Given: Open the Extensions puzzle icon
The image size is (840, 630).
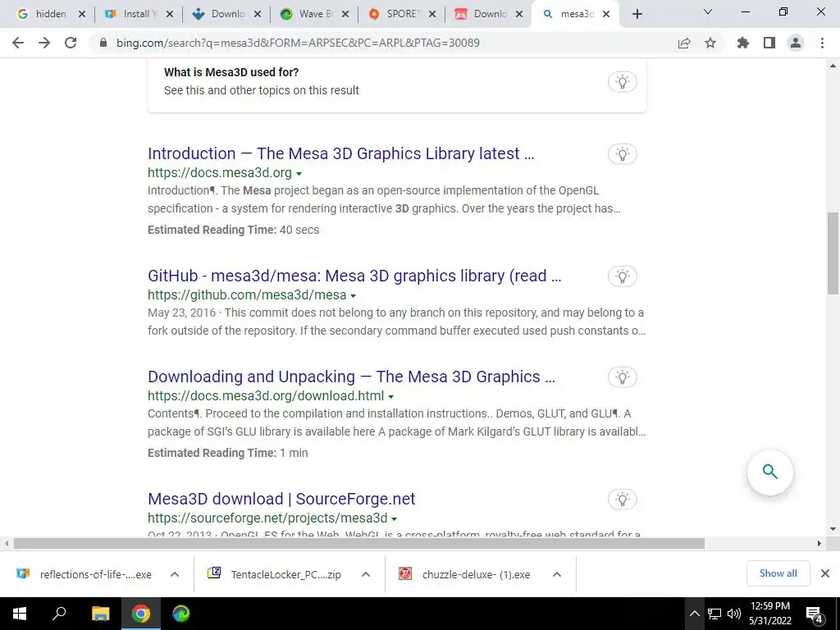Looking at the screenshot, I should click(743, 43).
